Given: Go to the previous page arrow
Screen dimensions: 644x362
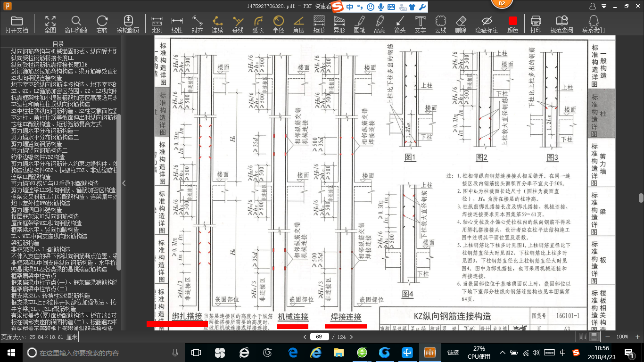Looking at the screenshot, I should (x=304, y=337).
